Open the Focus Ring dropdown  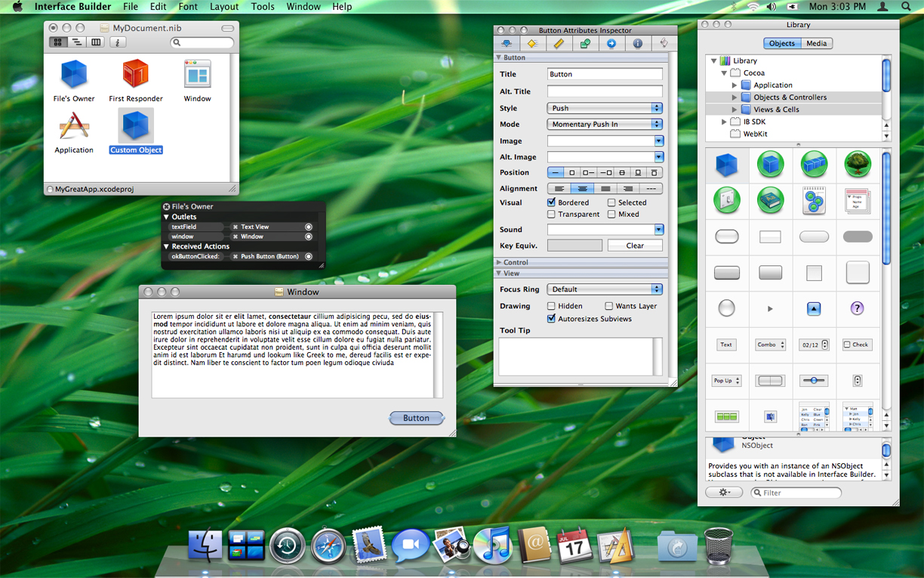coord(605,289)
